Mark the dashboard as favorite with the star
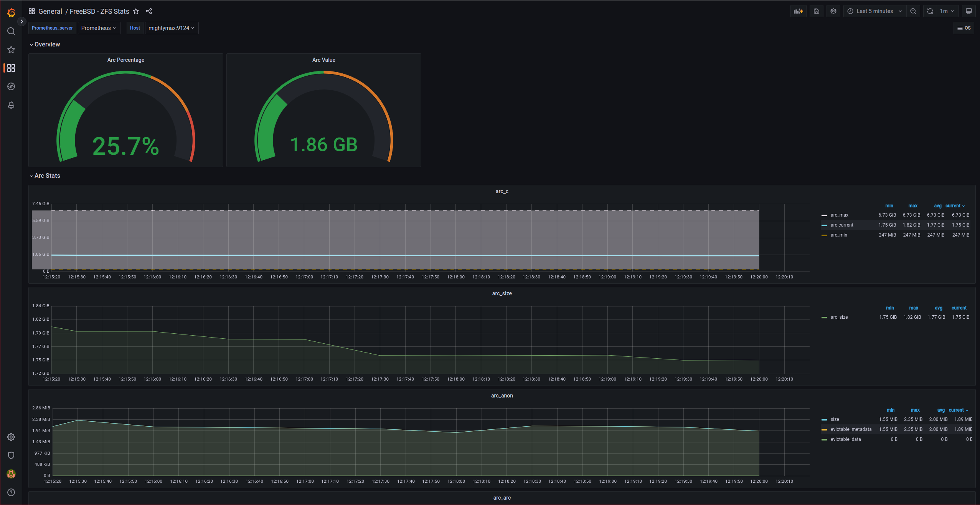980x505 pixels. [x=136, y=11]
